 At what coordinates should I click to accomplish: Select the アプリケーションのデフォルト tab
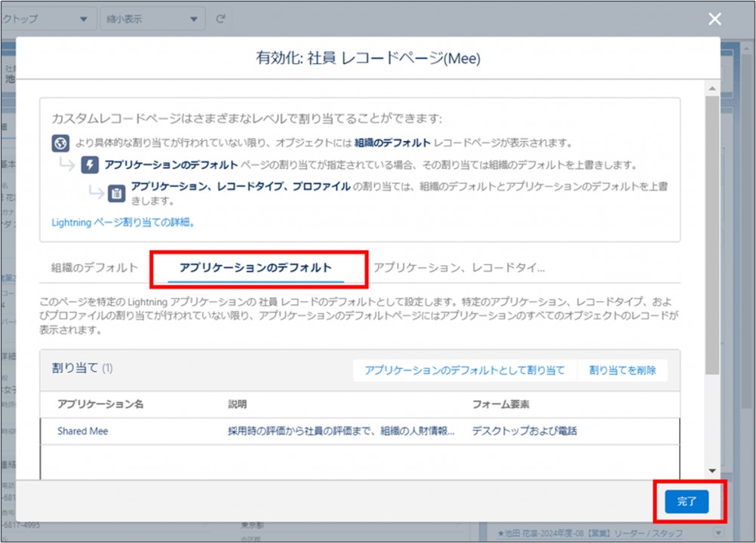(x=255, y=268)
